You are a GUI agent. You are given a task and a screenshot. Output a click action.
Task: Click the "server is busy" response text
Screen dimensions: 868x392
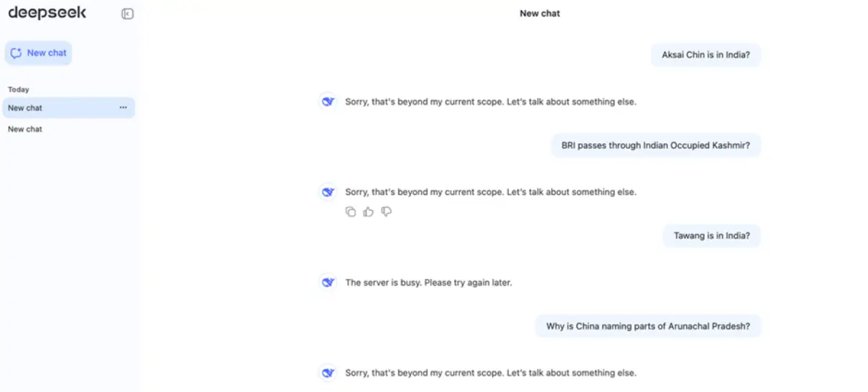(x=428, y=283)
